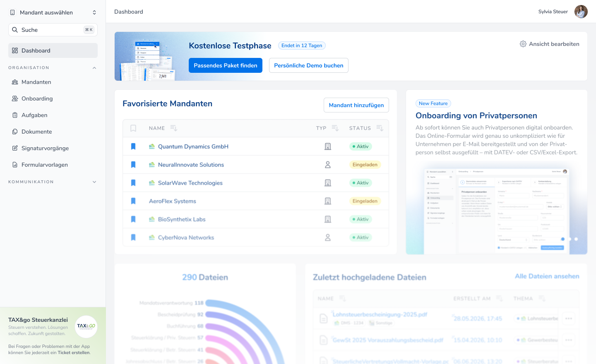Click the DATEV icon next to Quantum Dynamics
This screenshot has height=364, width=596.
[x=152, y=146]
